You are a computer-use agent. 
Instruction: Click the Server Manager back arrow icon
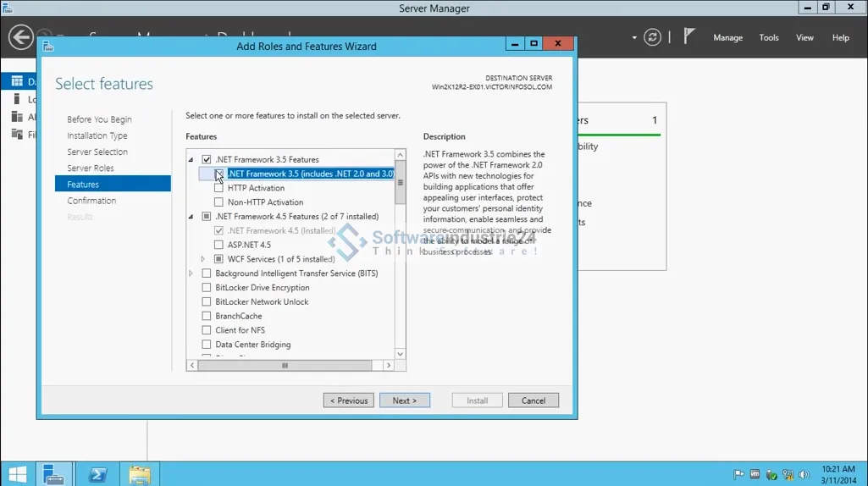(20, 37)
